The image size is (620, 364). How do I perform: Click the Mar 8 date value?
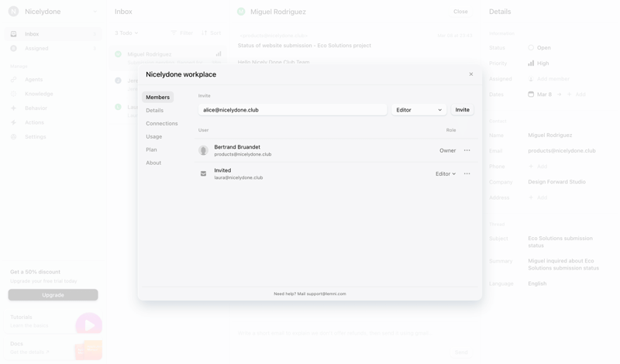pyautogui.click(x=539, y=94)
